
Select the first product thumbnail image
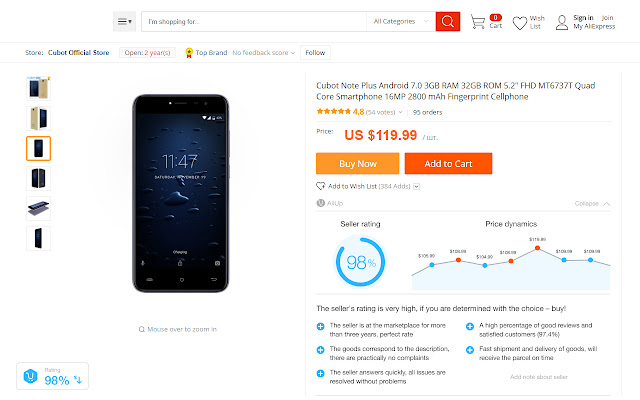[x=38, y=88]
